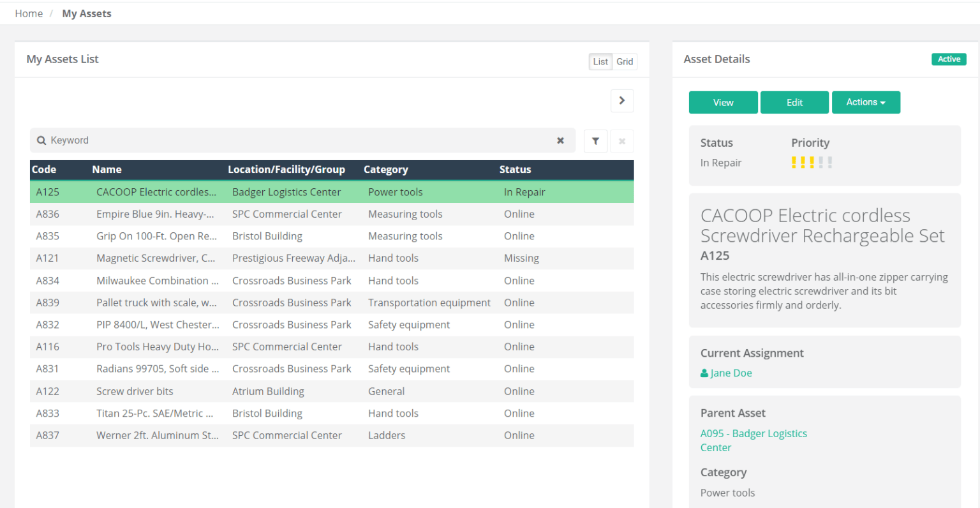The width and height of the screenshot is (980, 508).
Task: Click the magnifying glass search icon
Action: click(x=41, y=140)
